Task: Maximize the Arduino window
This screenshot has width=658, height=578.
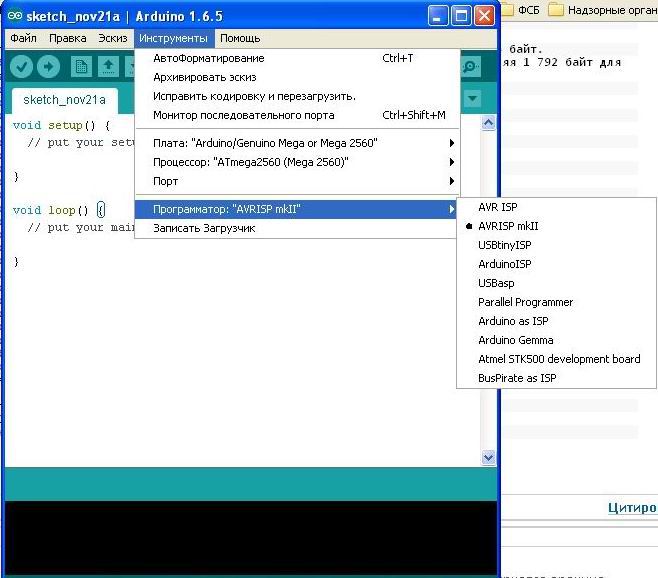Action: (461, 16)
